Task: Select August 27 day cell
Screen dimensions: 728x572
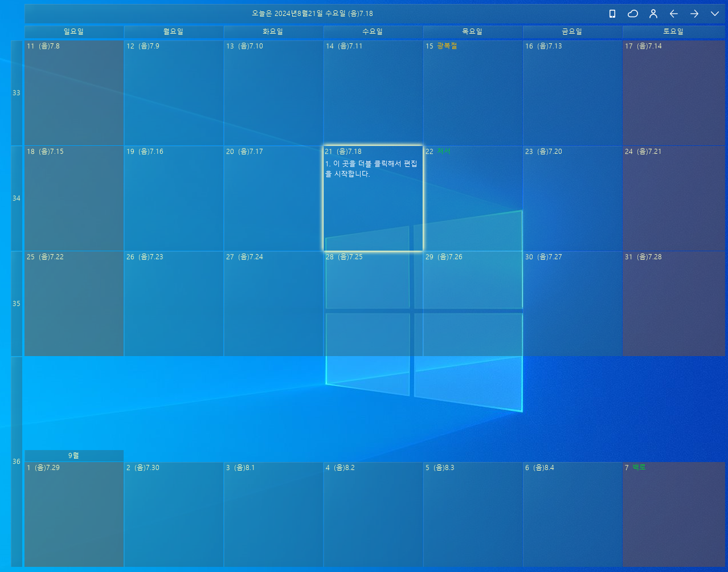Action: tap(273, 304)
